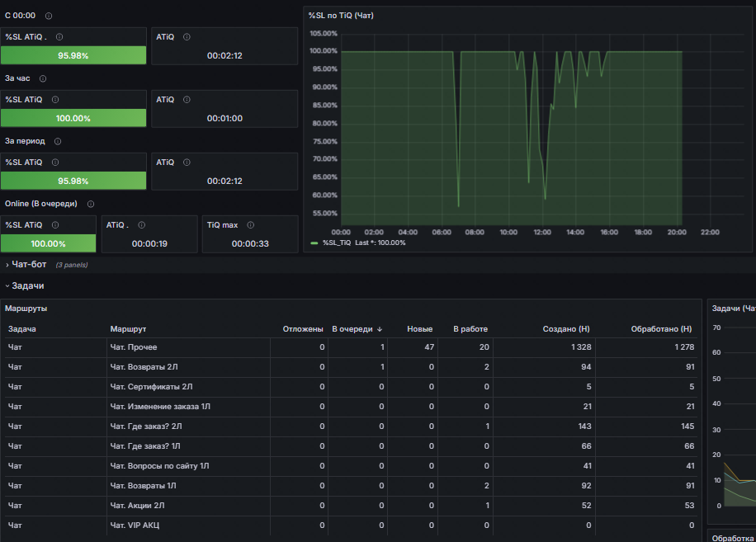Click info icon beside 'За период' heading
The height and width of the screenshot is (542, 756).
click(58, 141)
